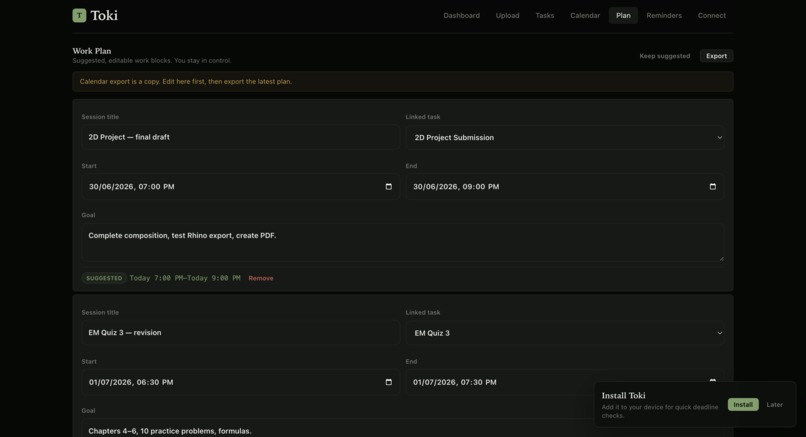This screenshot has width=806, height=437.
Task: Click the Today 7:00 PM–Today 9:00 PM text
Action: point(185,278)
